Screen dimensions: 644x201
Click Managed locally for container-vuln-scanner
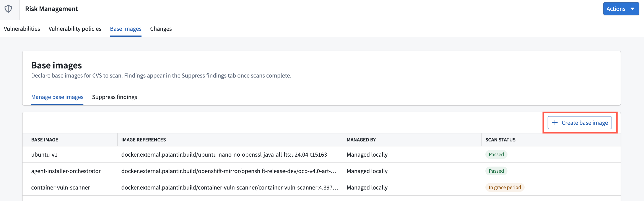click(x=367, y=188)
